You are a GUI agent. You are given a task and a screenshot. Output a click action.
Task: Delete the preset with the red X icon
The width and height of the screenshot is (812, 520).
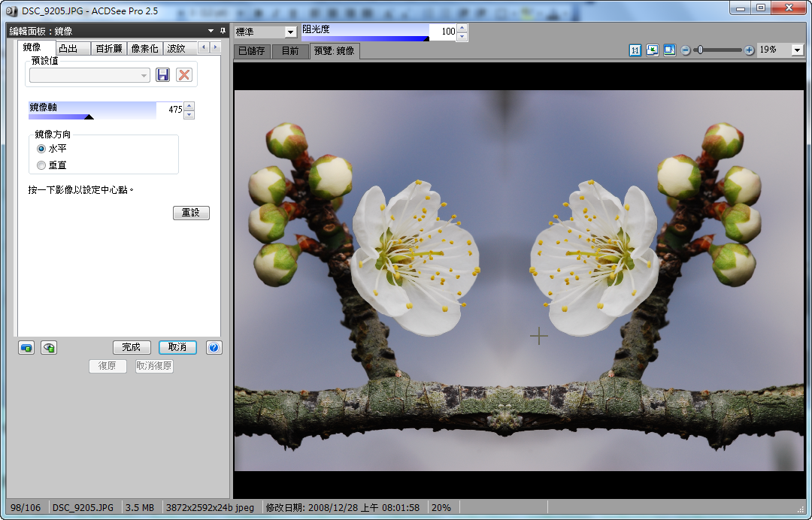point(184,74)
